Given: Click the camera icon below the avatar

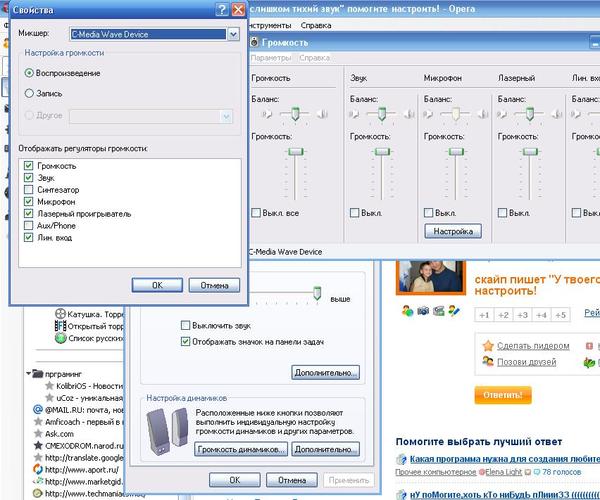Looking at the screenshot, I should pyautogui.click(x=423, y=311).
